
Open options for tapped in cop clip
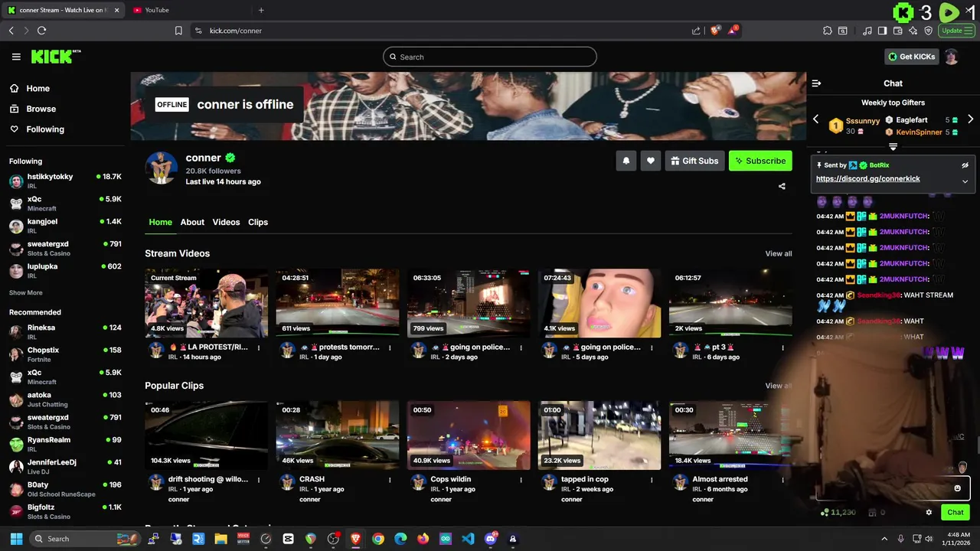[x=652, y=480]
